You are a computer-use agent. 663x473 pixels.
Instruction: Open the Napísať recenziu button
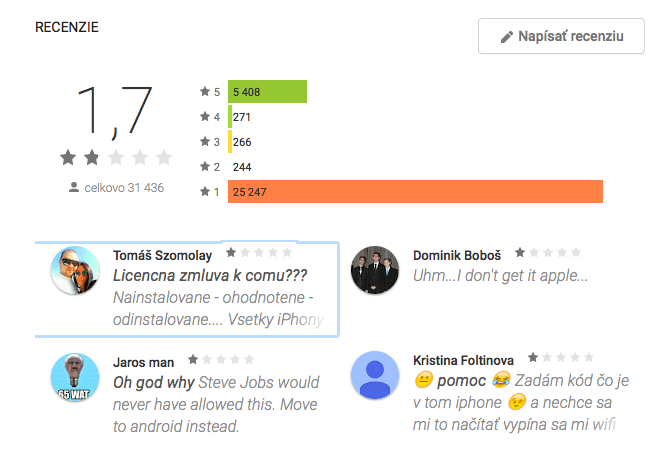coord(562,36)
